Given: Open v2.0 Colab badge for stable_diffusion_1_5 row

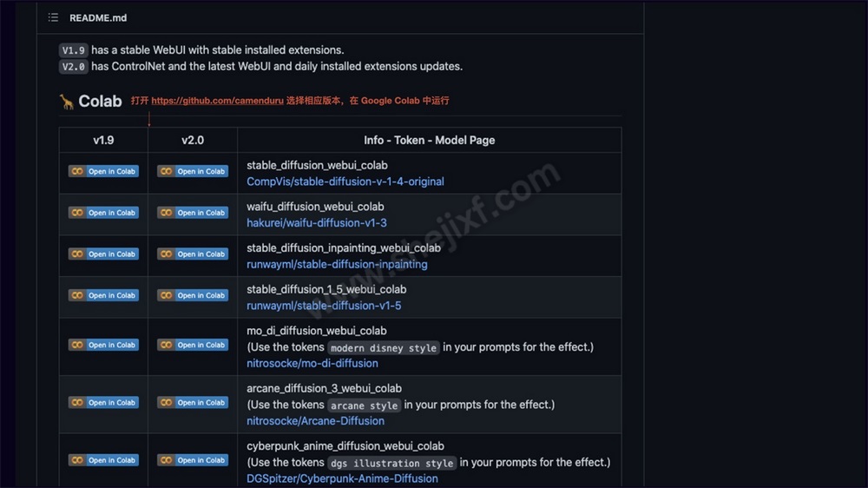Looking at the screenshot, I should (192, 295).
